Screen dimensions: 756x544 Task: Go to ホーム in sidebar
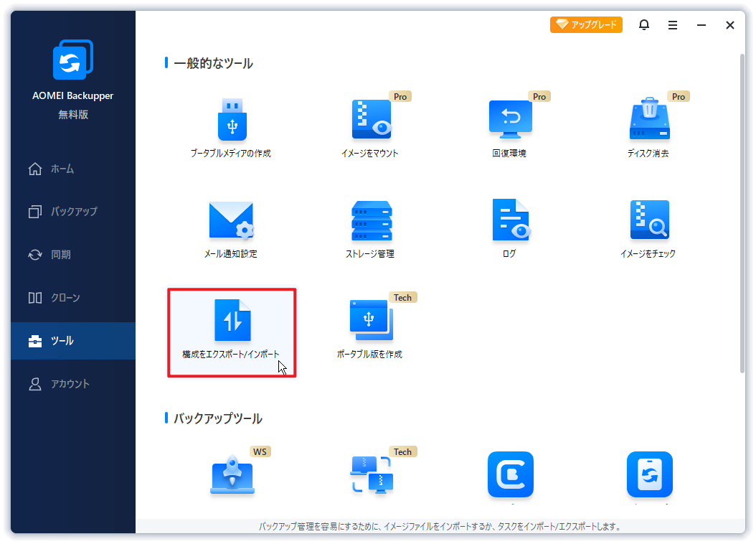coord(73,169)
